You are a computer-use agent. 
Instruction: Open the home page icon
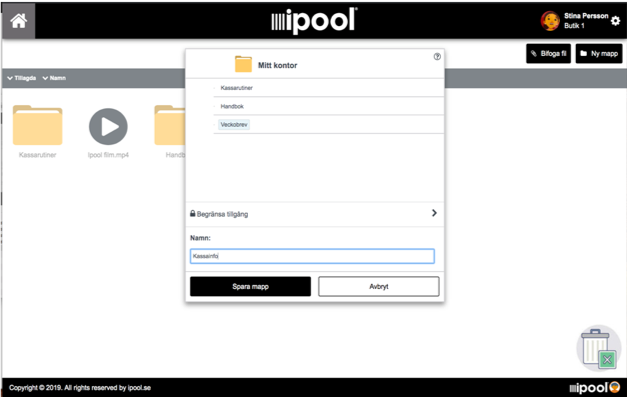point(18,21)
